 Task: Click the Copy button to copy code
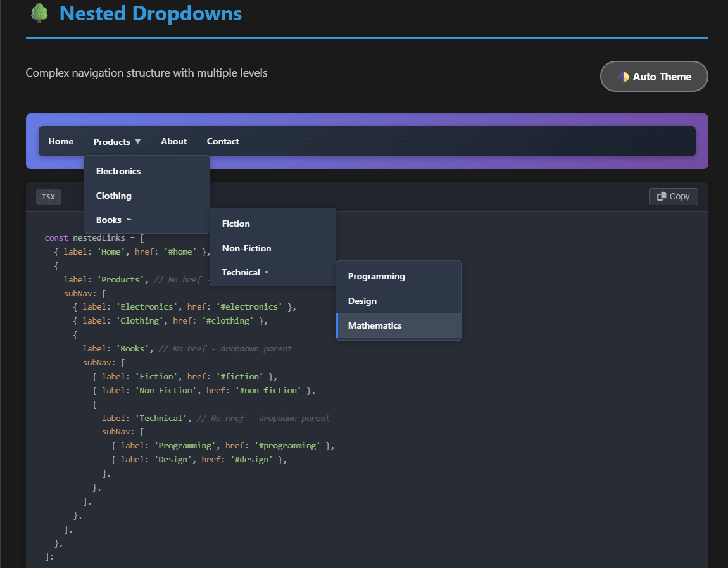[673, 196]
